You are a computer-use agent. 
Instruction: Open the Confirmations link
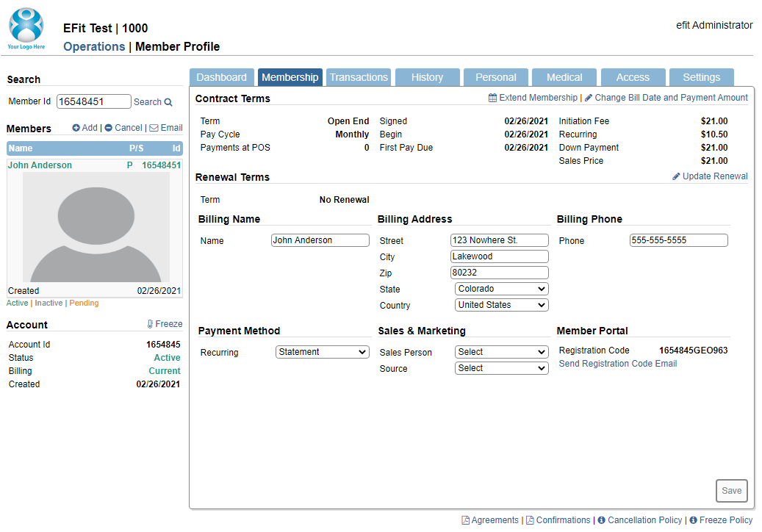tap(563, 520)
